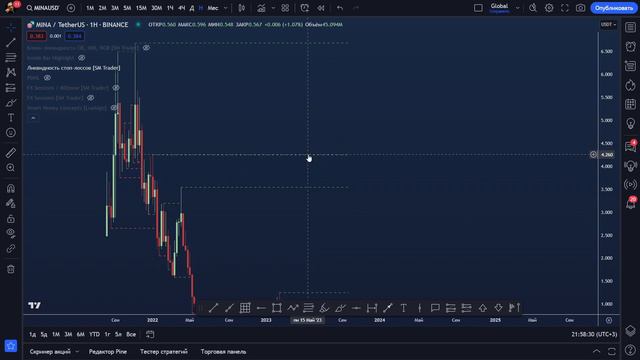Open the alert clock icon in top toolbar
This screenshot has width=640, height=360.
[x=304, y=8]
